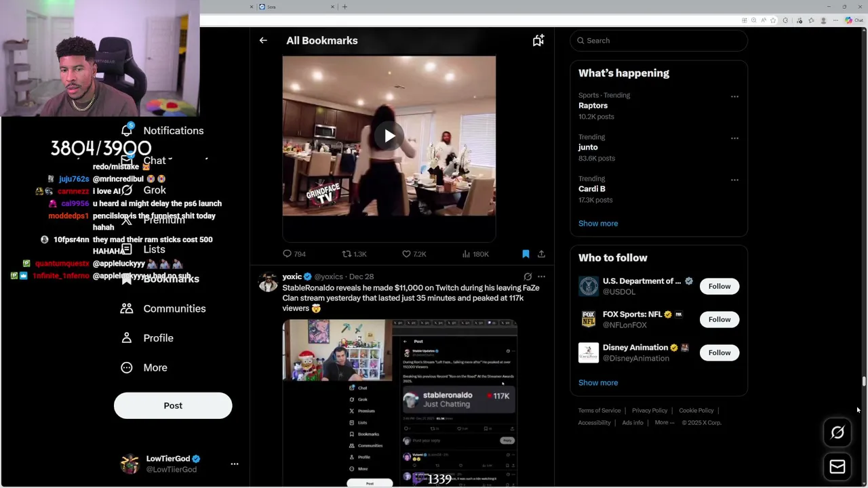Open the Raptors trending topic
The height and width of the screenshot is (488, 868).
[x=593, y=106]
